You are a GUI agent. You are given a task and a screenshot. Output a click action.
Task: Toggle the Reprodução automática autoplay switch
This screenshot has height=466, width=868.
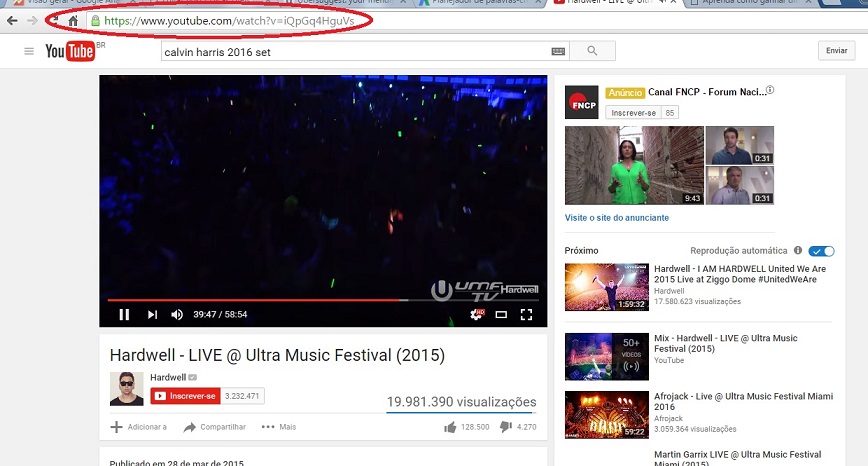(x=822, y=251)
